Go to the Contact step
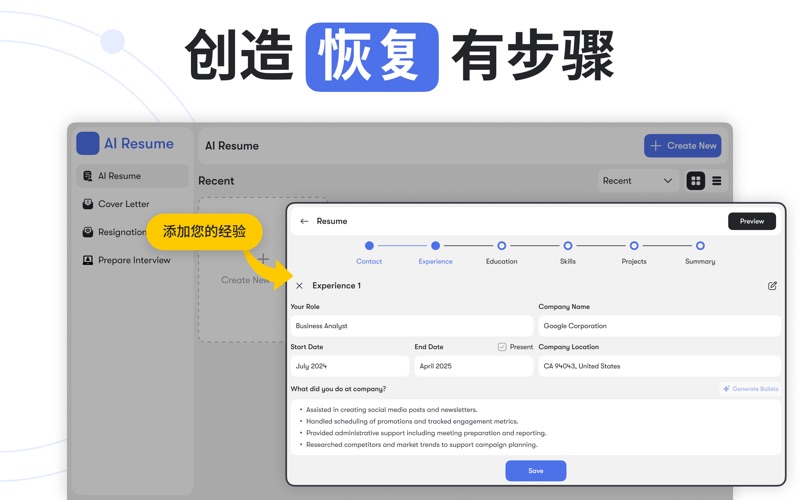 pyautogui.click(x=369, y=253)
